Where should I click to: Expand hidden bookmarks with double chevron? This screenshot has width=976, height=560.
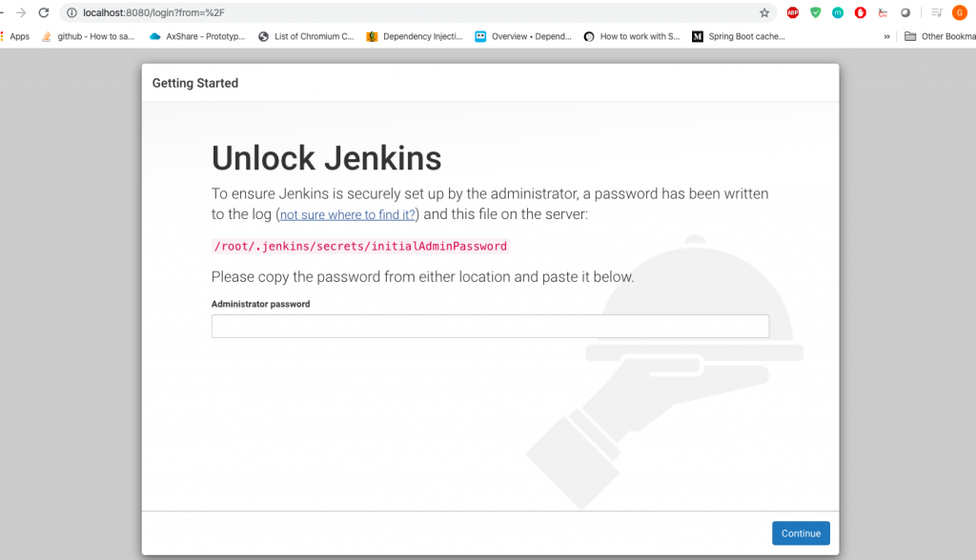(x=887, y=37)
